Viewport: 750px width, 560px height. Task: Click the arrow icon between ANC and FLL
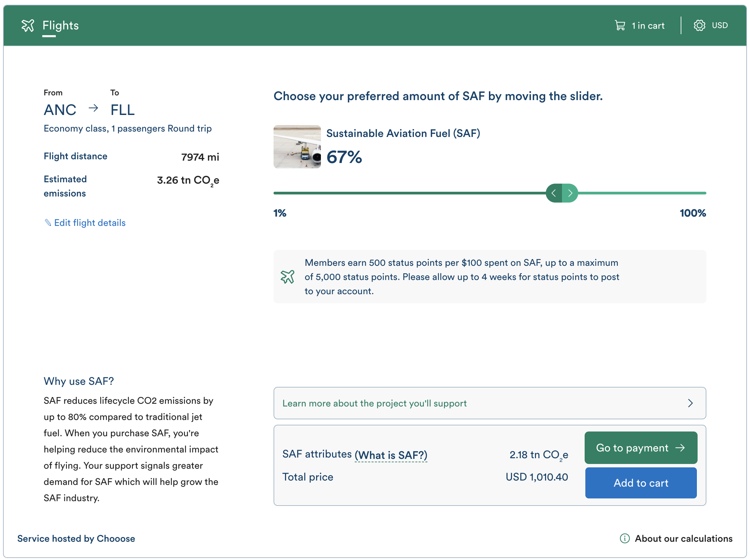[94, 109]
